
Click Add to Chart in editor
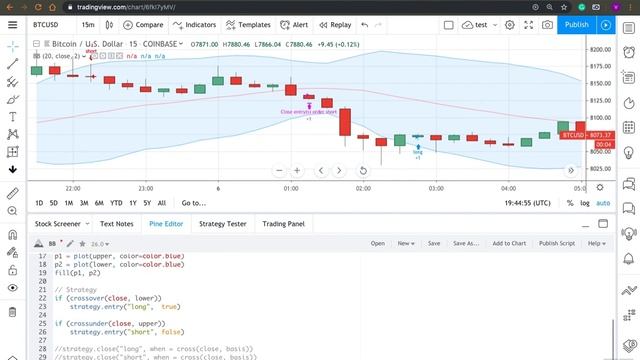[509, 243]
